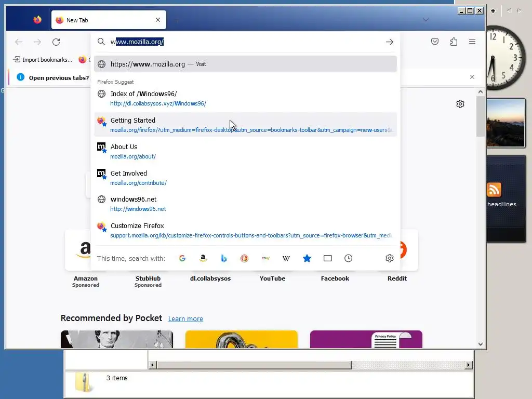Open the Save to Pocket icon

point(435,42)
